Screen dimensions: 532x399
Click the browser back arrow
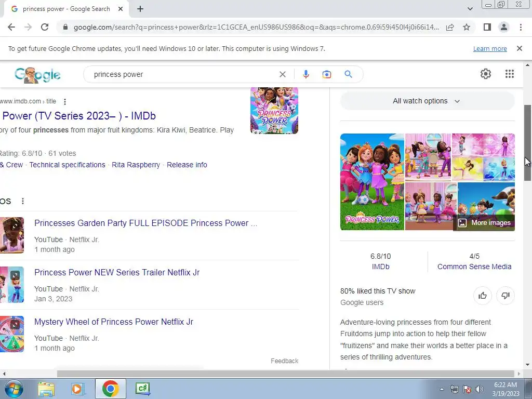pyautogui.click(x=11, y=27)
